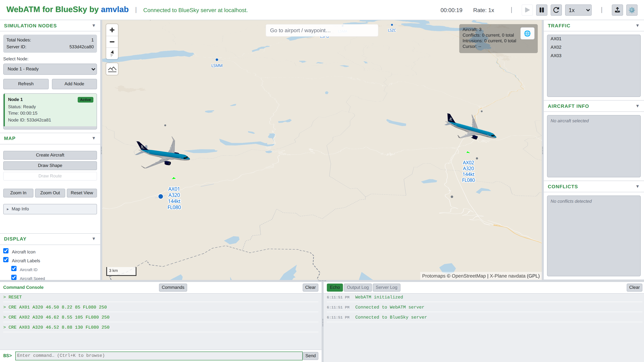644x362 pixels.
Task: Switch to Output Log tab
Action: (357, 287)
